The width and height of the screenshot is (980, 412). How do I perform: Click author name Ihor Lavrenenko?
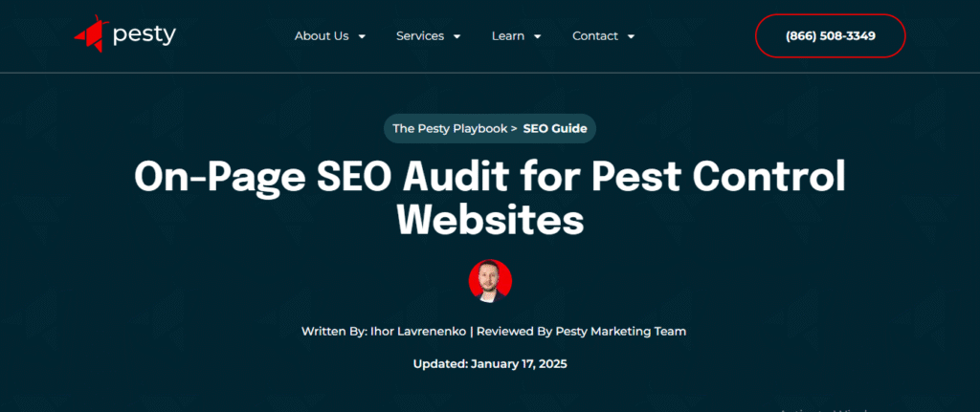pyautogui.click(x=417, y=332)
